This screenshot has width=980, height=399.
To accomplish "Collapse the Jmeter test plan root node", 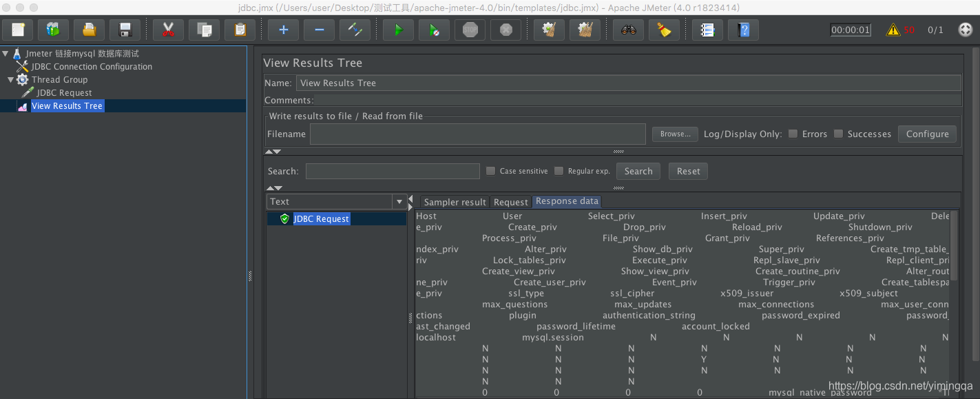I will [x=6, y=53].
